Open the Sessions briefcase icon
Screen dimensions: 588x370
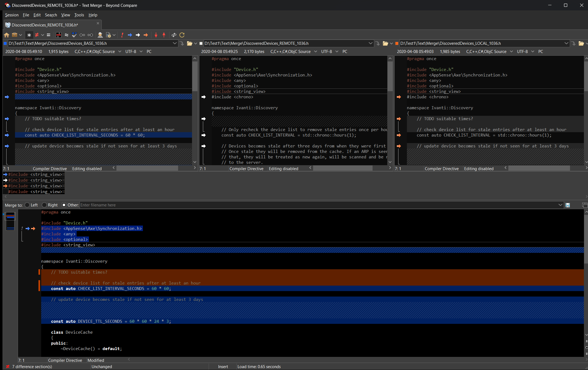pos(14,35)
